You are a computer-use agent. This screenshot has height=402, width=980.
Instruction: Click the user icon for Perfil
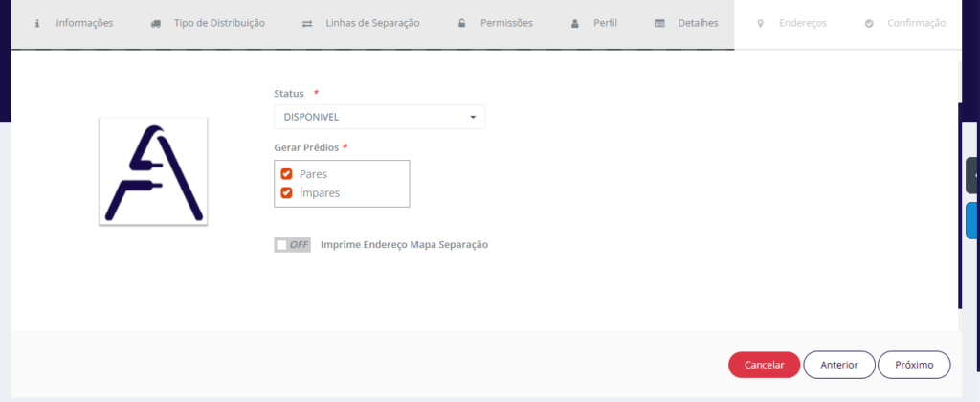(x=574, y=23)
